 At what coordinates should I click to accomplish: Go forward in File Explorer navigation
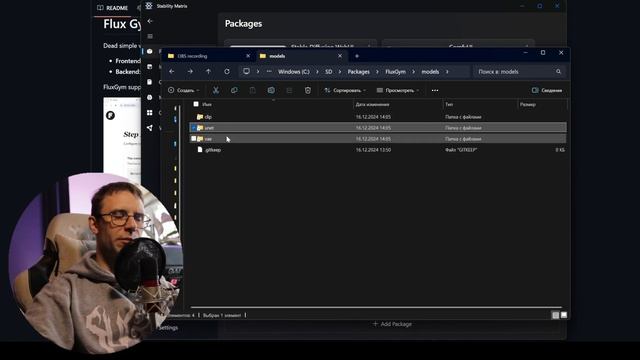(x=190, y=71)
